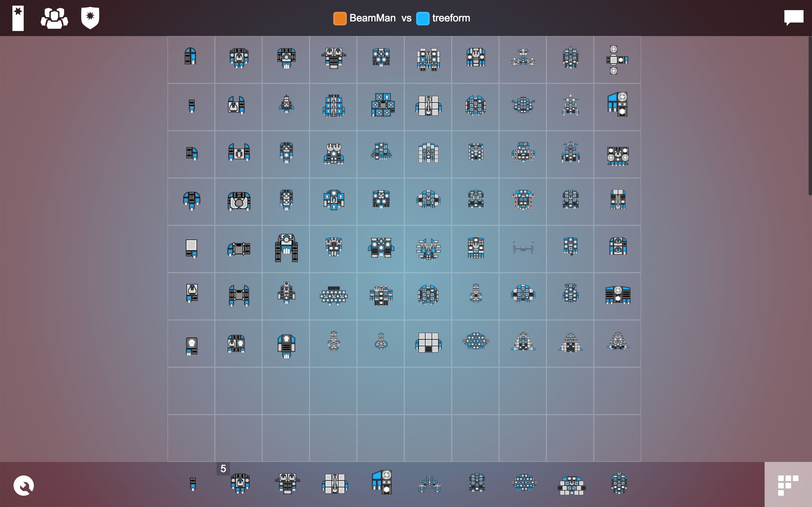This screenshot has width=812, height=507.
Task: Click the treeform player name
Action: click(x=451, y=18)
